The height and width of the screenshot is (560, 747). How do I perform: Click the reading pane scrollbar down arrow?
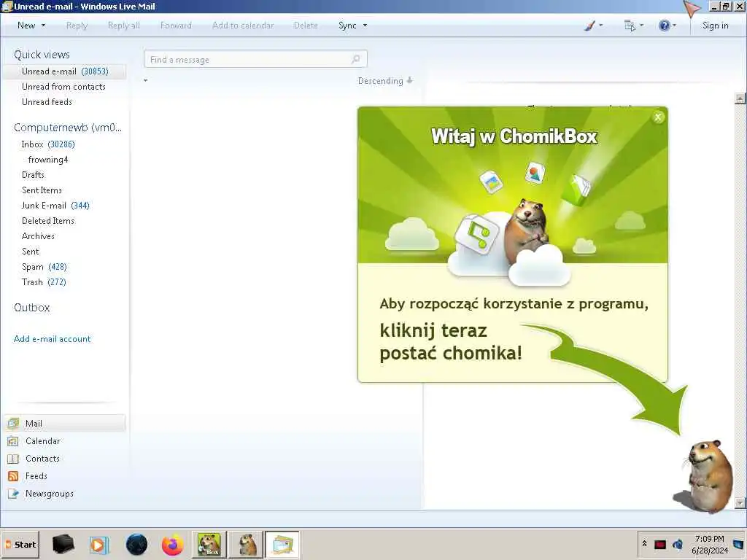tap(740, 502)
